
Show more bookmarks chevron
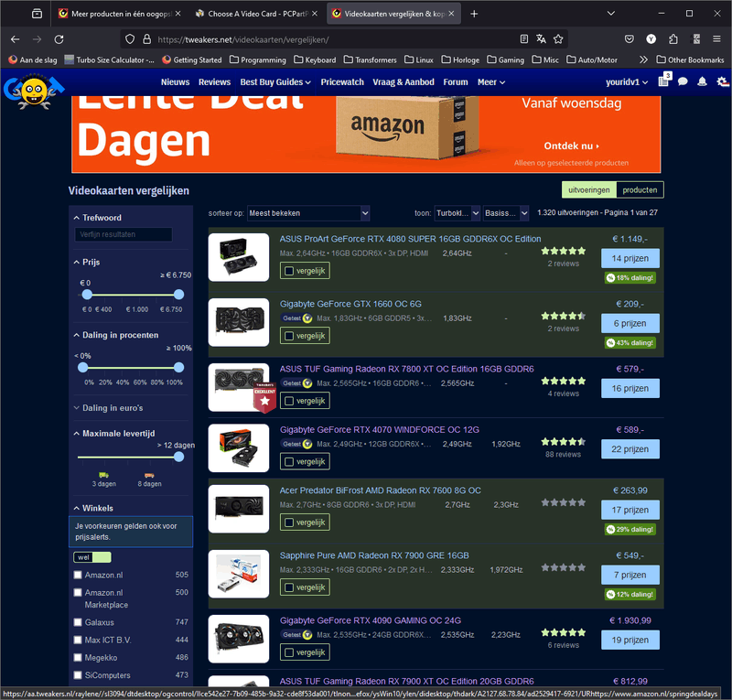point(644,59)
